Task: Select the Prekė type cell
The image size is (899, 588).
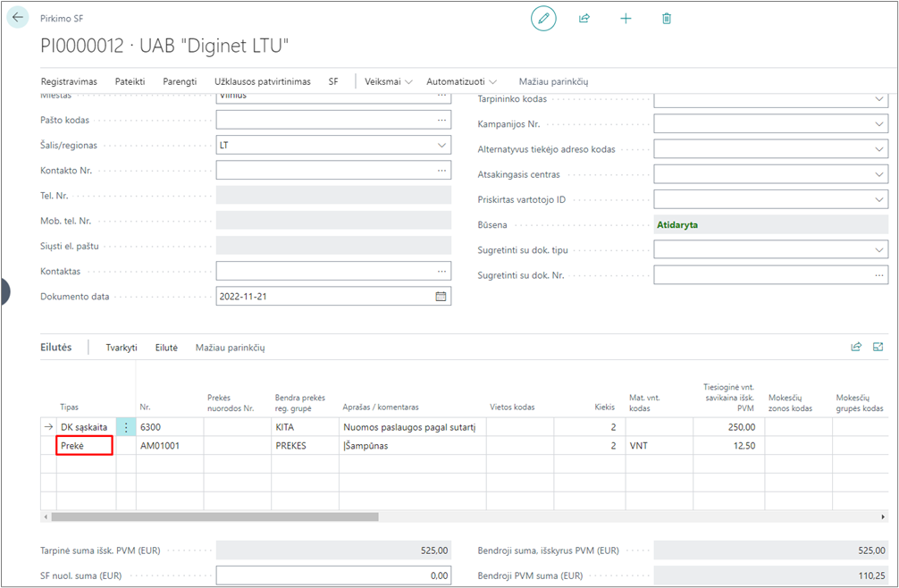Action: (85, 445)
